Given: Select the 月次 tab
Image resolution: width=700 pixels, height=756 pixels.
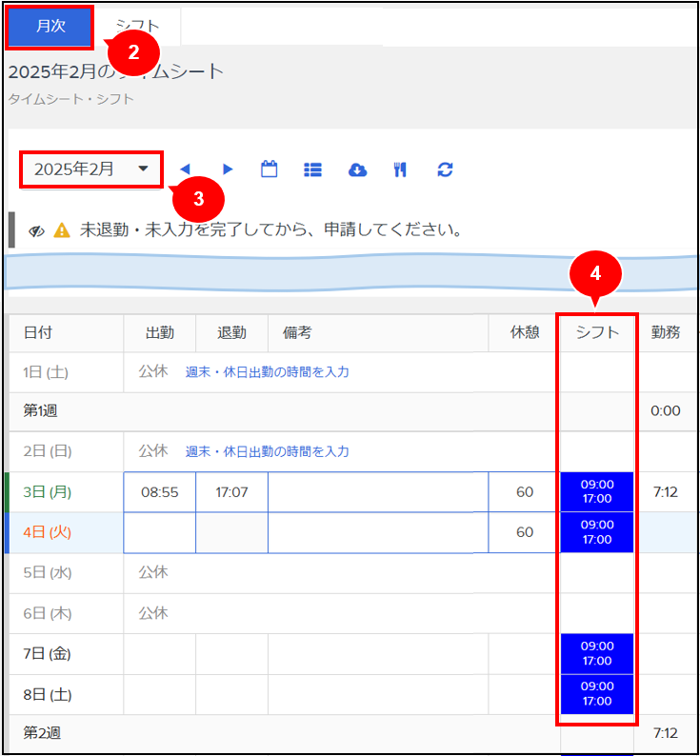Looking at the screenshot, I should (50, 27).
